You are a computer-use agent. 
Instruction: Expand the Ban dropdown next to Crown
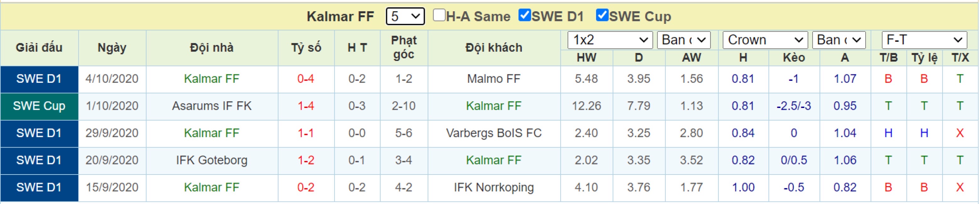(x=839, y=40)
